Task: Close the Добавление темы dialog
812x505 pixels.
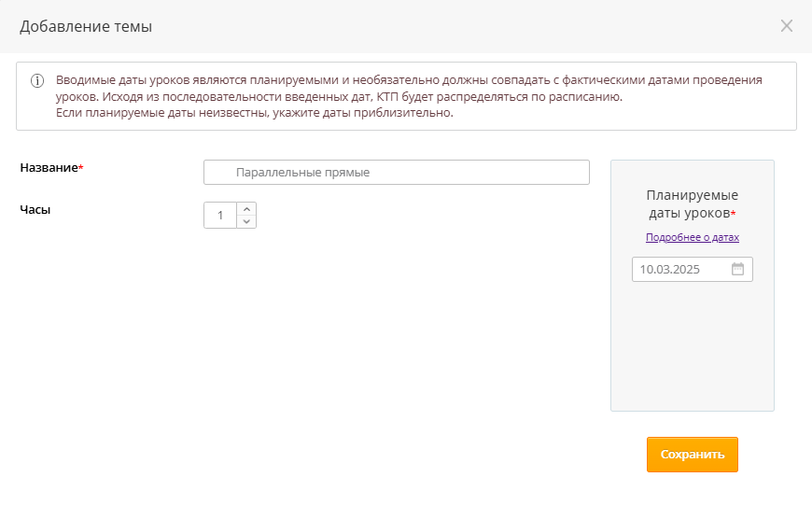Action: click(786, 26)
